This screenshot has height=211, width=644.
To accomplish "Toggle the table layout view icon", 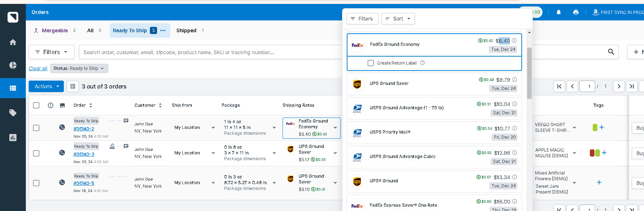I will (73, 86).
